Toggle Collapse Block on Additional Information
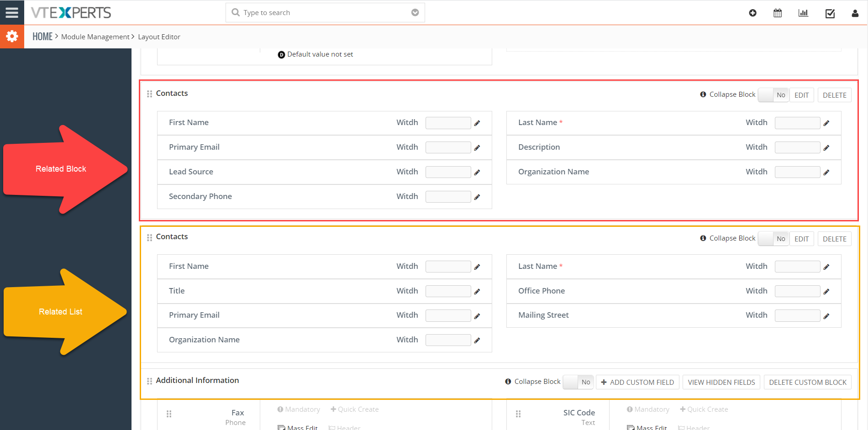Viewport: 868px width, 430px height. pos(578,382)
